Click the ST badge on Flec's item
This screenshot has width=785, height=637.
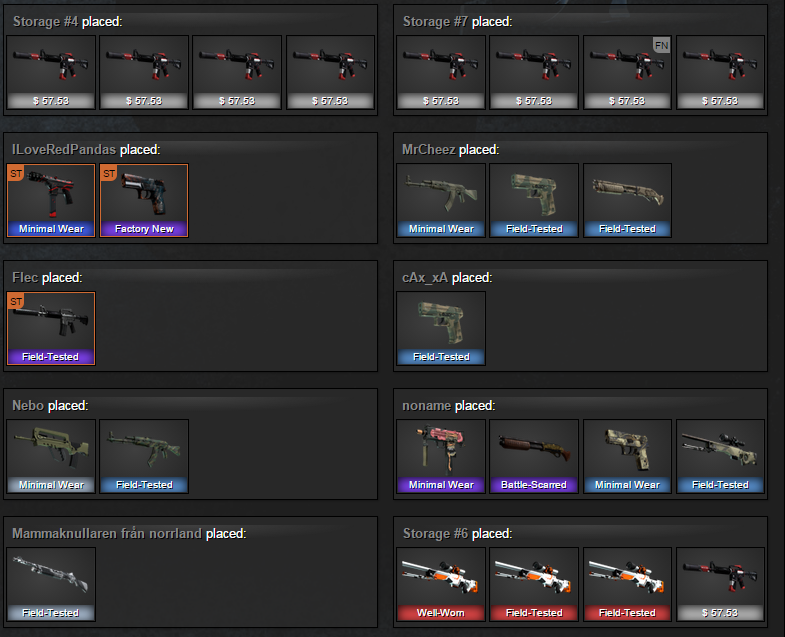coord(16,301)
